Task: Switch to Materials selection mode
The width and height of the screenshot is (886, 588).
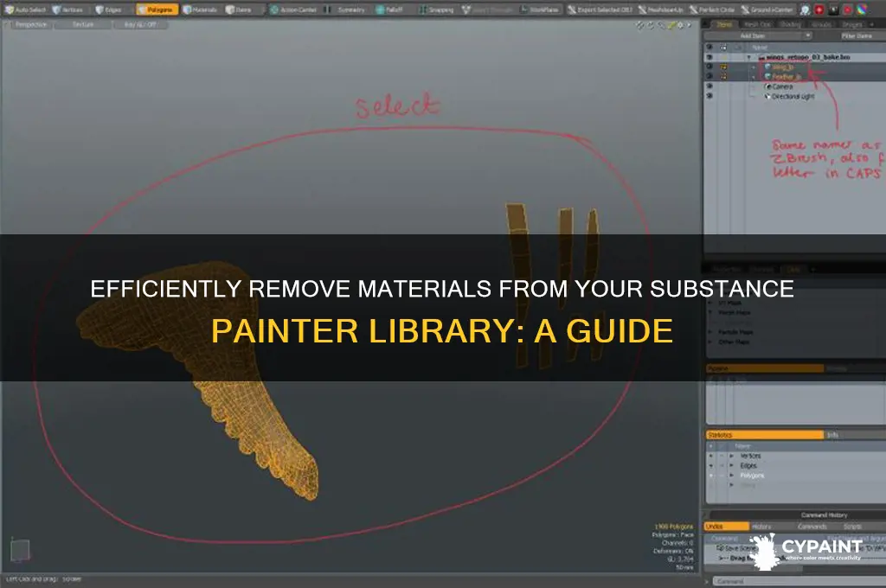Action: tap(201, 10)
